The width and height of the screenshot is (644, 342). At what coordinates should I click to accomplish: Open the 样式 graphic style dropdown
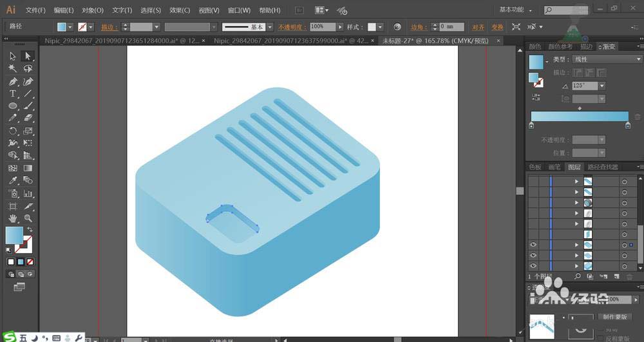[x=381, y=27]
